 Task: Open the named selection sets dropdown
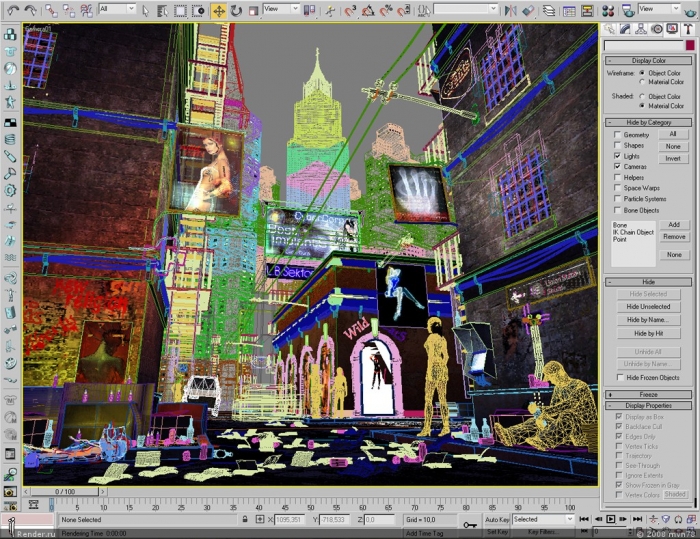465,8
